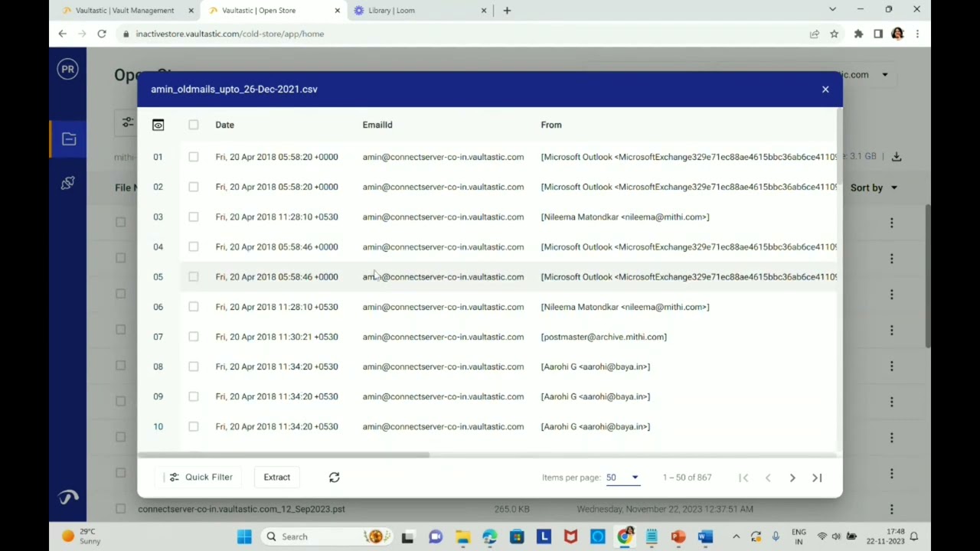Image resolution: width=980 pixels, height=551 pixels.
Task: Refresh the CSV table with reload icon
Action: click(335, 477)
